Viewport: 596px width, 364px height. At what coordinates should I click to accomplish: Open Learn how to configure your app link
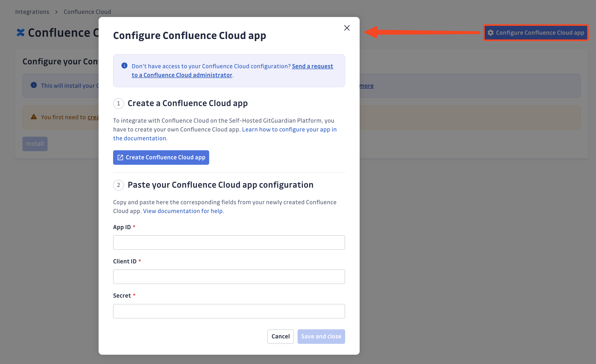coord(225,134)
